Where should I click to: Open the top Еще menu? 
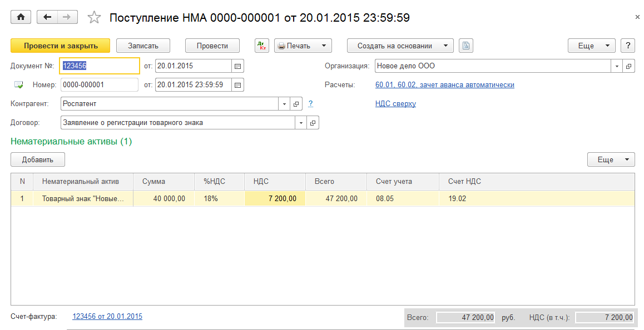[x=591, y=46]
